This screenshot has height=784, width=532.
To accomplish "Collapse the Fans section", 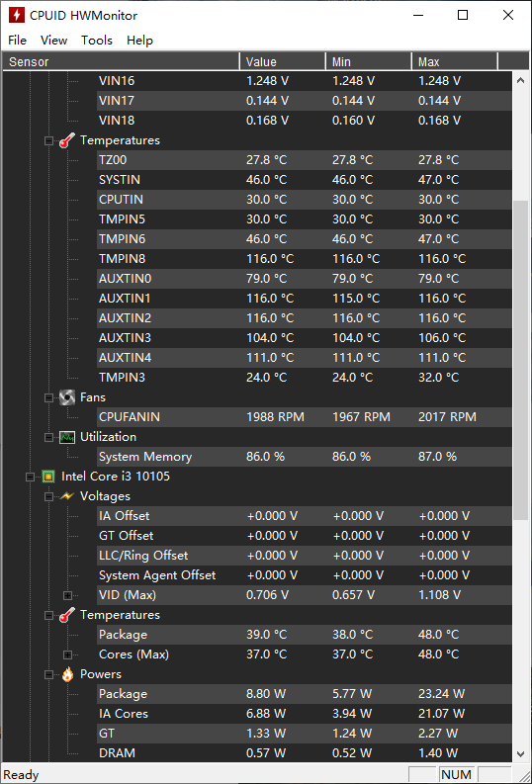I will 48,398.
